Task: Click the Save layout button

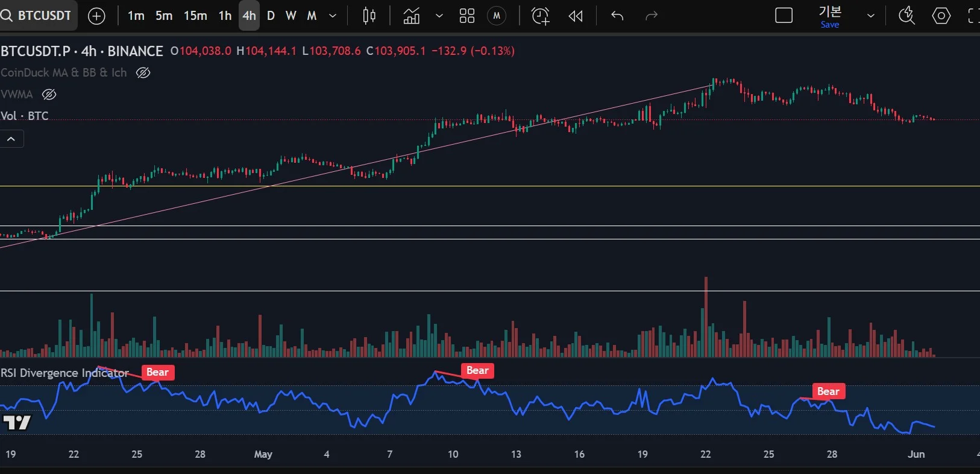Action: coord(829,16)
